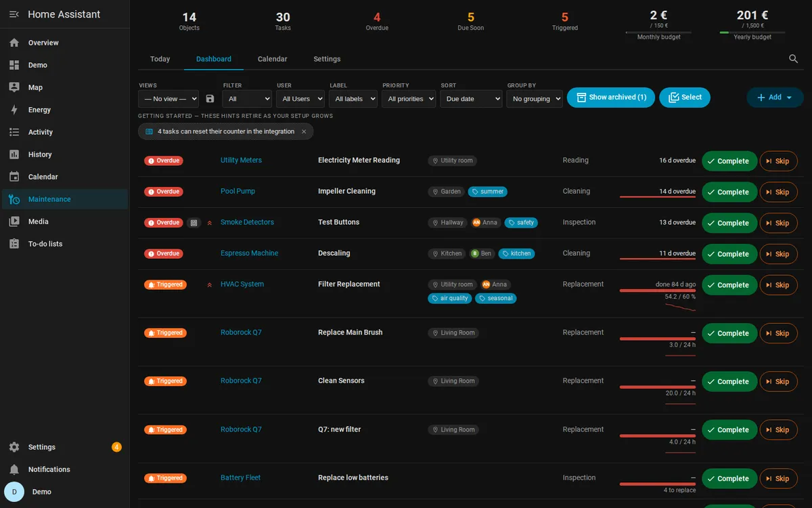Change the Sort dropdown from Due date
Viewport: 812px width, 508px height.
(x=471, y=99)
